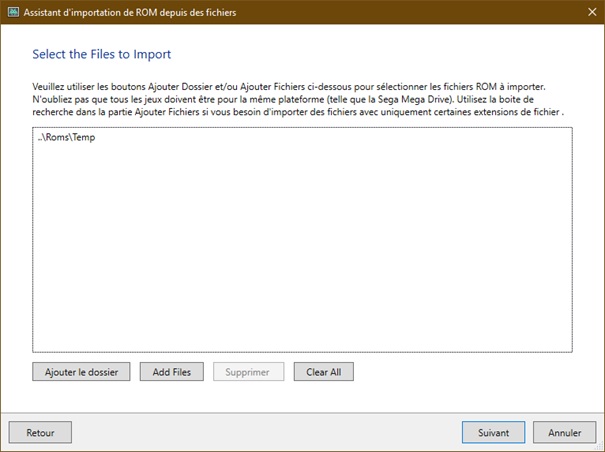
Task: Remove all entries with Clear All
Action: click(x=323, y=372)
